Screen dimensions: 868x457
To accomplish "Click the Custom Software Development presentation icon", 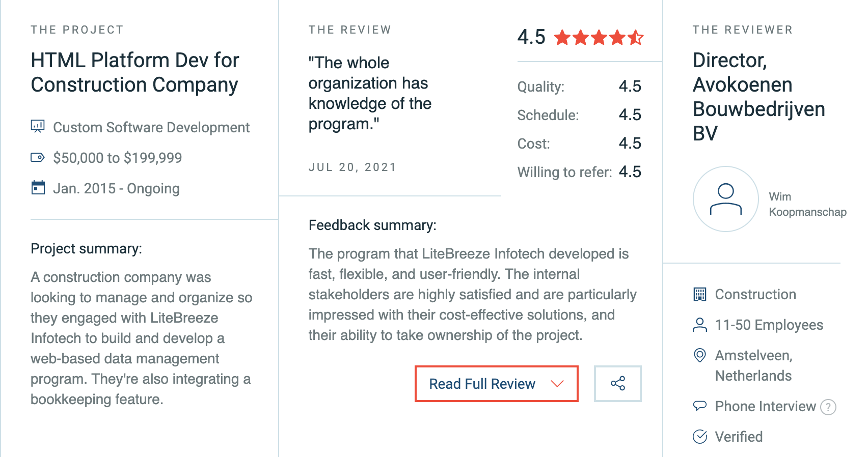I will click(x=38, y=127).
